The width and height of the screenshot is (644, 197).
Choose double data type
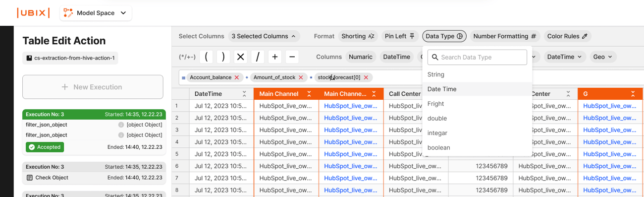(477, 118)
